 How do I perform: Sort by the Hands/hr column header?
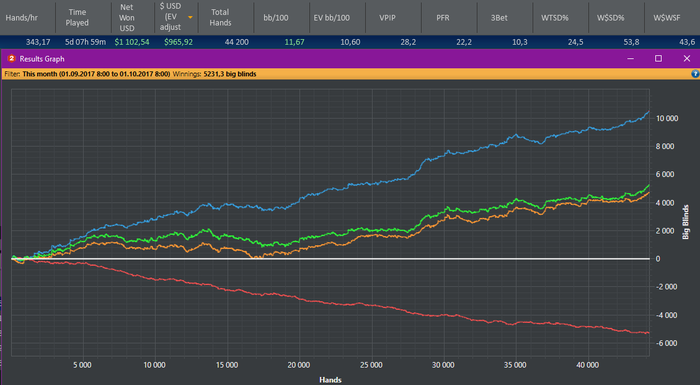[x=28, y=17]
